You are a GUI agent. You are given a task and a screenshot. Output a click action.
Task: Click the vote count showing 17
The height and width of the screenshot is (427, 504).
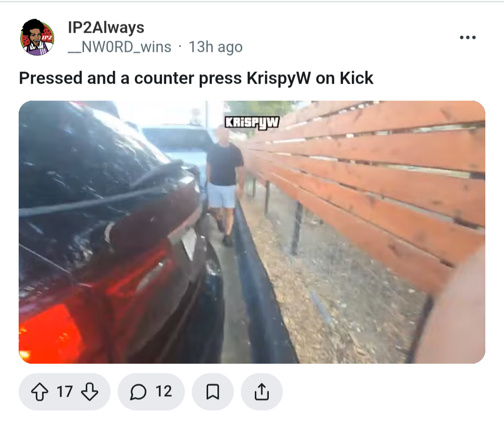64,391
